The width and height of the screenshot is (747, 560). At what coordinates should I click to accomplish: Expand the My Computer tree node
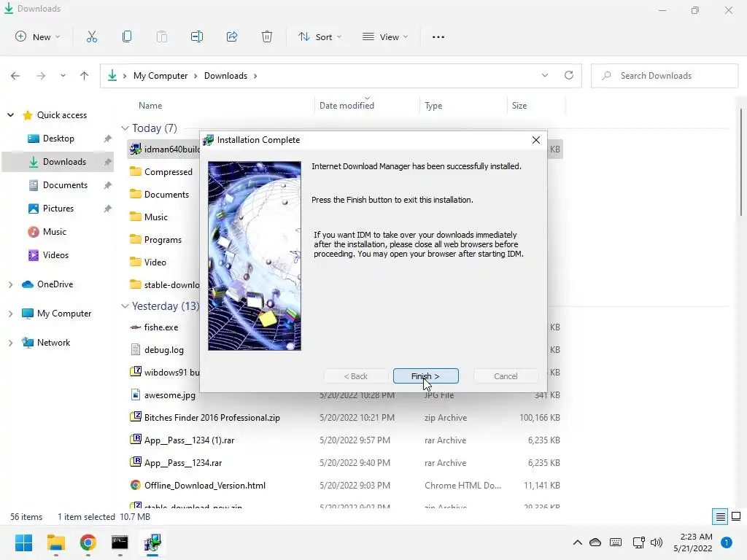(10, 314)
